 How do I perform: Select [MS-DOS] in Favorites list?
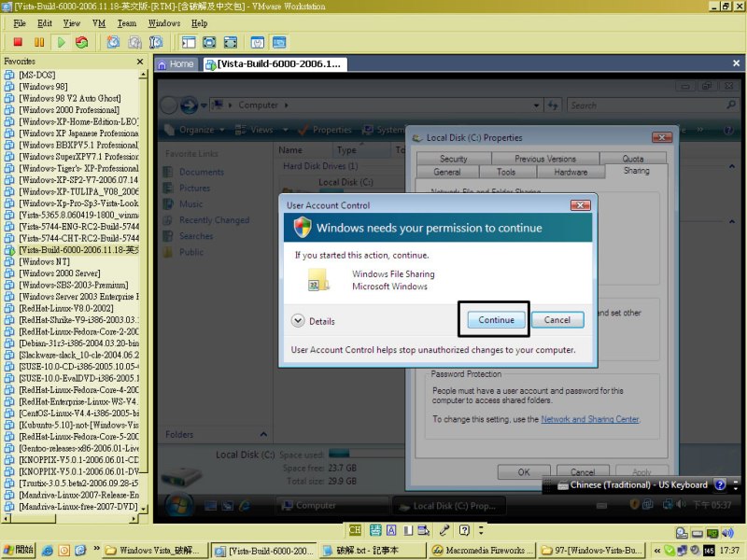[36, 76]
